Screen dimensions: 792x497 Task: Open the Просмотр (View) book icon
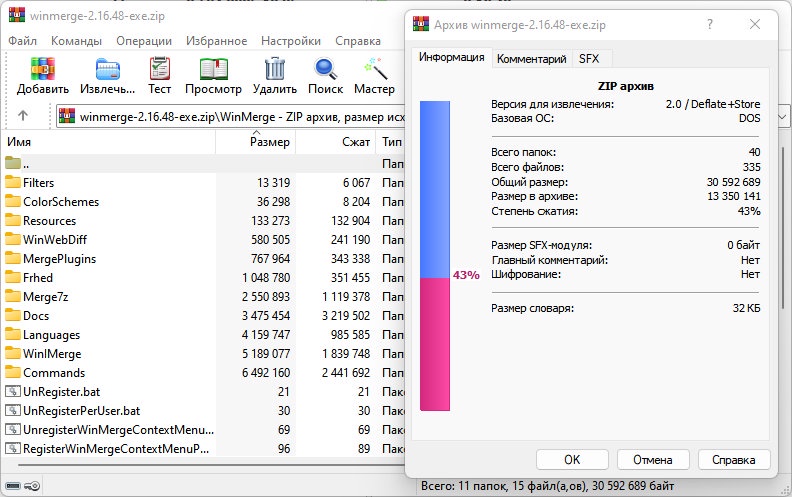(214, 69)
